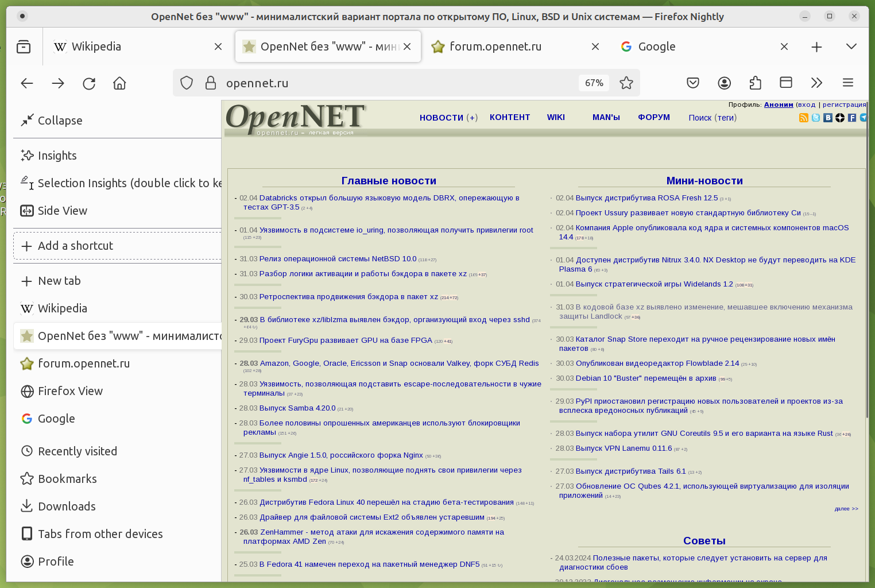The height and width of the screenshot is (588, 875).
Task: Switch to the forum.opennet.ru tab in the tab bar
Action: click(x=516, y=47)
